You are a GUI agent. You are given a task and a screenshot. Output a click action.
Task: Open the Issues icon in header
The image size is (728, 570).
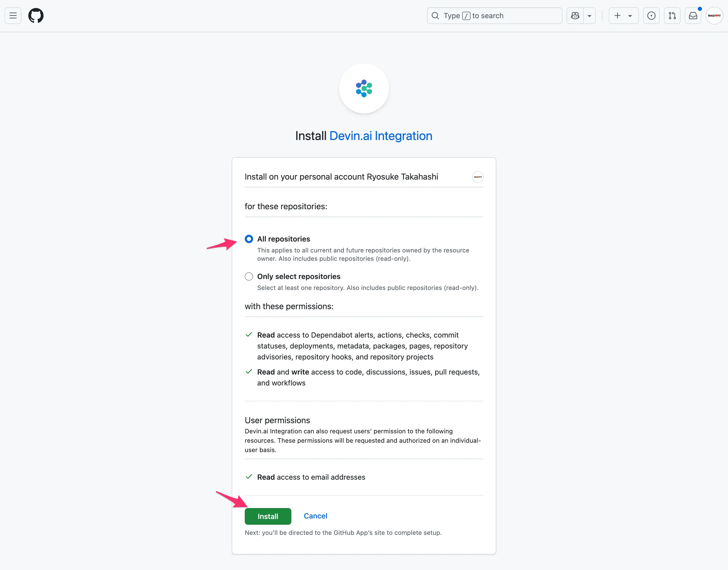coord(651,16)
